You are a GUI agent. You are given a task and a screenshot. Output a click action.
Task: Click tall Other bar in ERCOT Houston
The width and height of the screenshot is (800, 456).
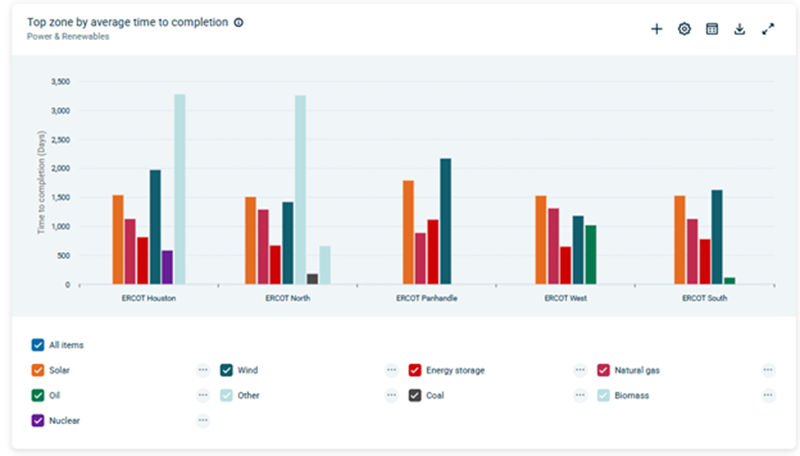point(180,189)
